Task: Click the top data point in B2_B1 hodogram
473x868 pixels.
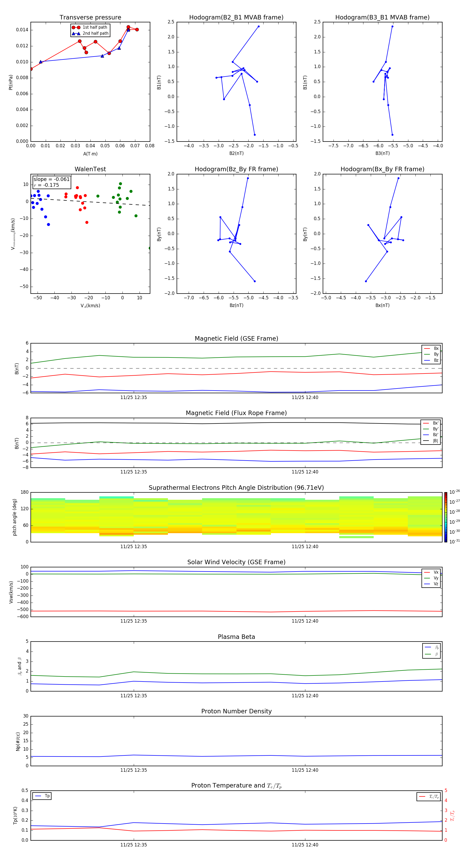Action: pos(259,26)
